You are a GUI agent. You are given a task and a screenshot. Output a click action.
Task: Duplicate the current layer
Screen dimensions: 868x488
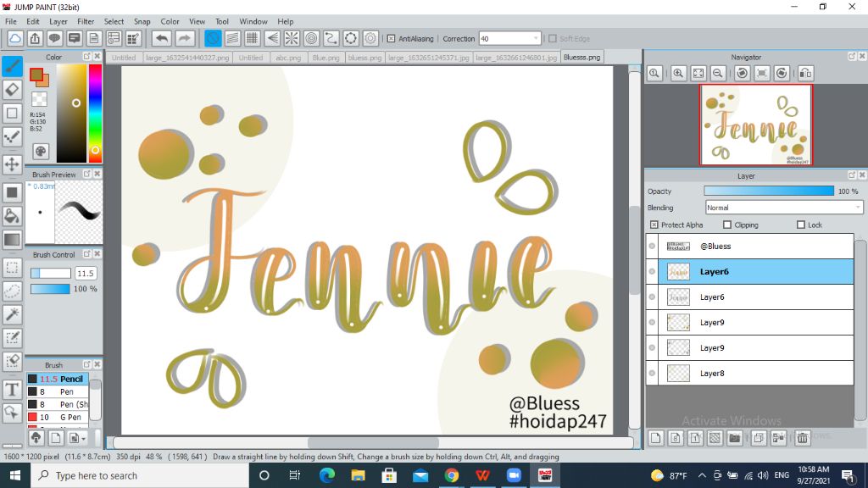click(x=759, y=438)
